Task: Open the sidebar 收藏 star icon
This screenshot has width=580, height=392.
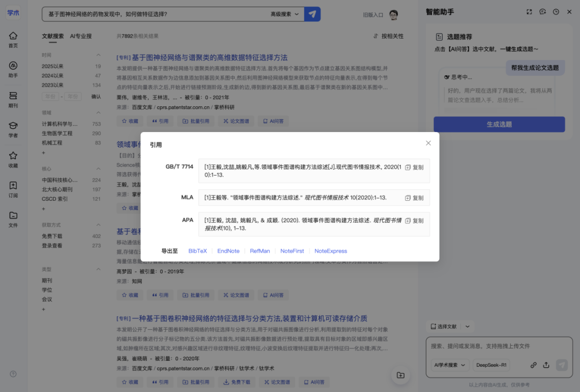Action: [x=13, y=160]
